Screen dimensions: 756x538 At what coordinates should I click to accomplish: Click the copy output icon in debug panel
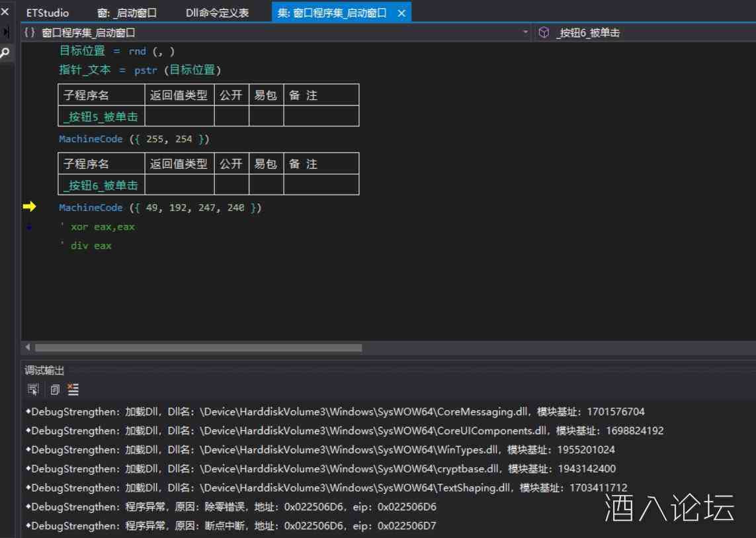tap(54, 390)
